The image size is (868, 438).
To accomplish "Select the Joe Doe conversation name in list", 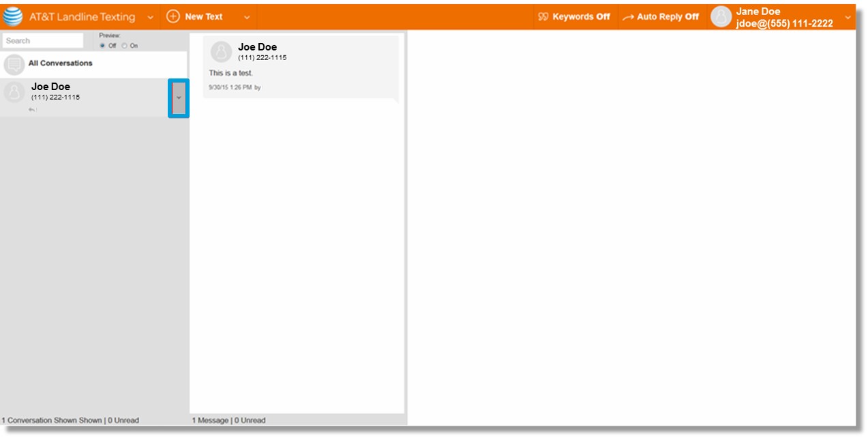I will [x=50, y=87].
